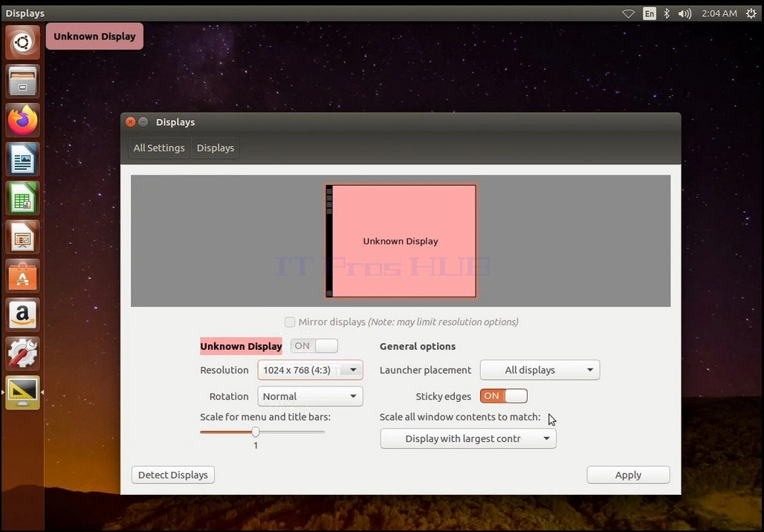Apply the display settings
The width and height of the screenshot is (764, 532).
coord(629,475)
